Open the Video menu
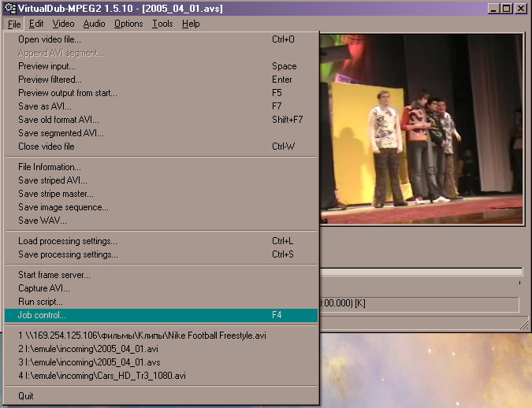The width and height of the screenshot is (532, 408). [63, 24]
